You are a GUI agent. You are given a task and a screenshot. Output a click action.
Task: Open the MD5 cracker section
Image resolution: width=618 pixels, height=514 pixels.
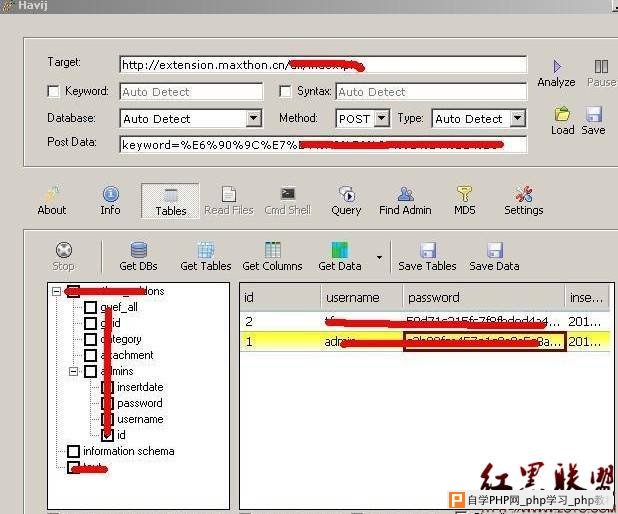pos(465,201)
